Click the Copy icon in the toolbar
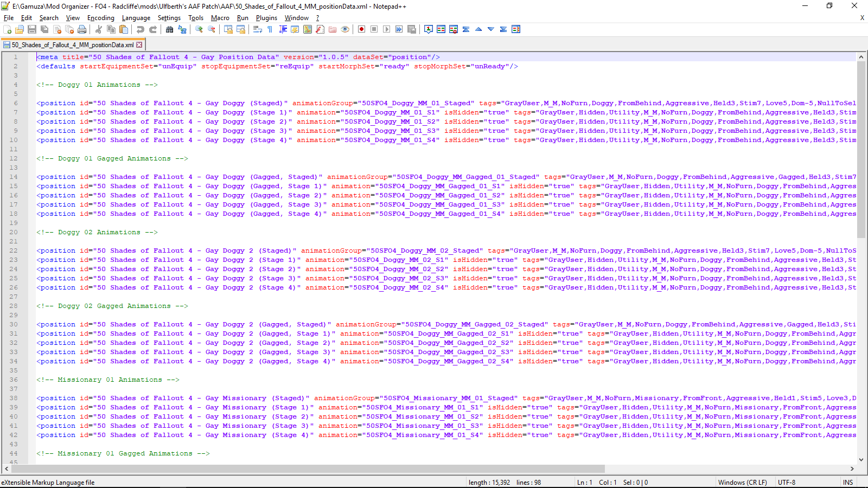868x488 pixels. (111, 29)
